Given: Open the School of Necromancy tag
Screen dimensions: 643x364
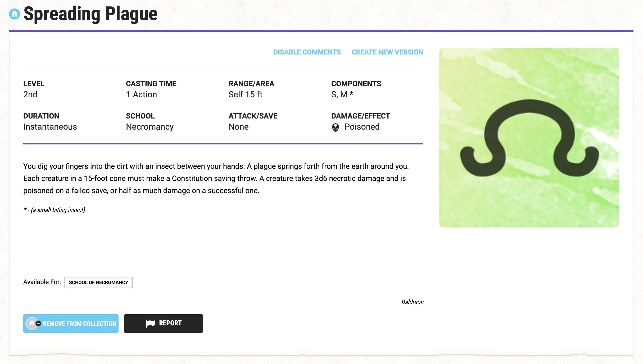Looking at the screenshot, I should [98, 282].
